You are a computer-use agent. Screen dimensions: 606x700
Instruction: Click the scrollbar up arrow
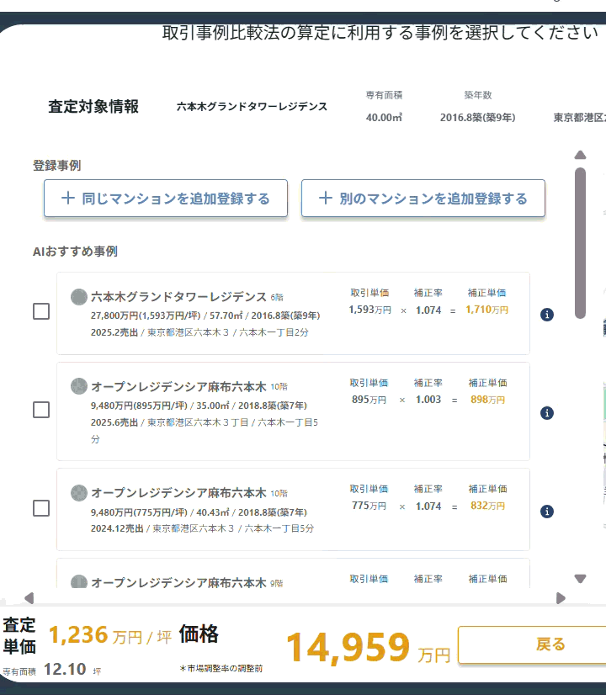coord(580,154)
